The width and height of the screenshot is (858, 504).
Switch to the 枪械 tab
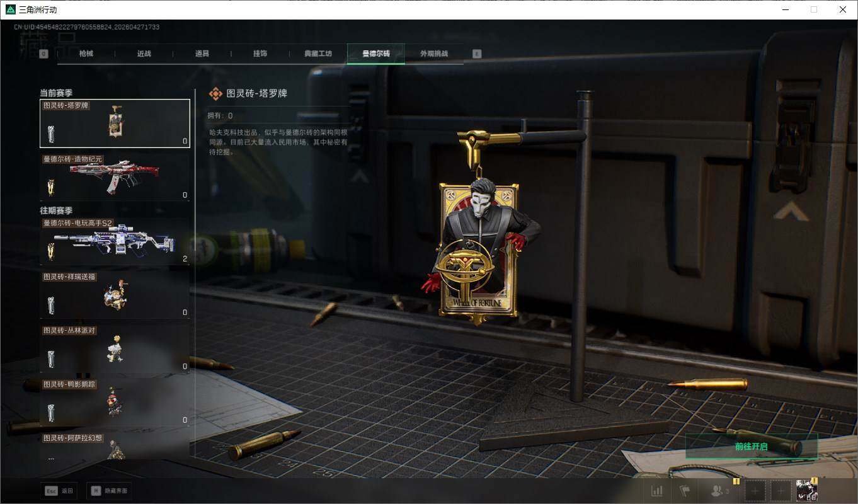pyautogui.click(x=85, y=54)
